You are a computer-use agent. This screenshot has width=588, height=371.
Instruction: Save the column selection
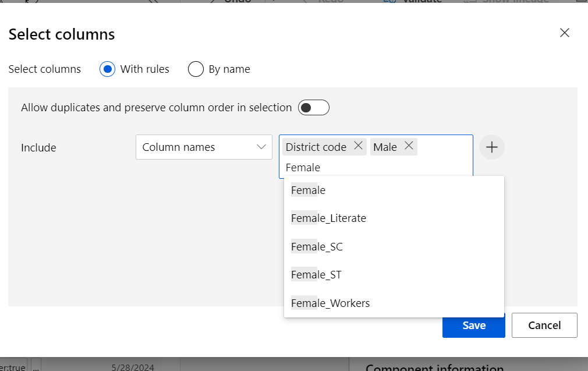pos(473,326)
